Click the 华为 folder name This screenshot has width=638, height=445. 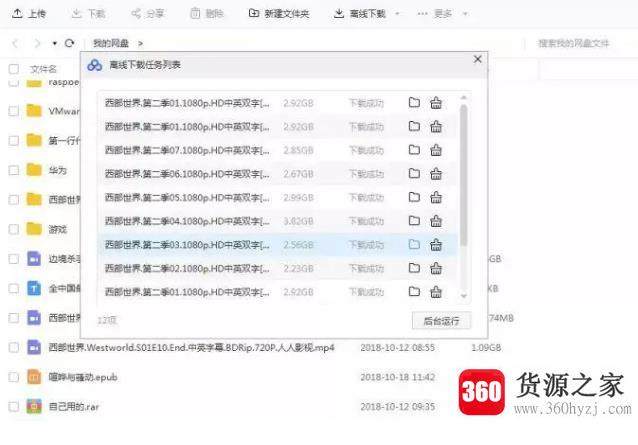[57, 170]
